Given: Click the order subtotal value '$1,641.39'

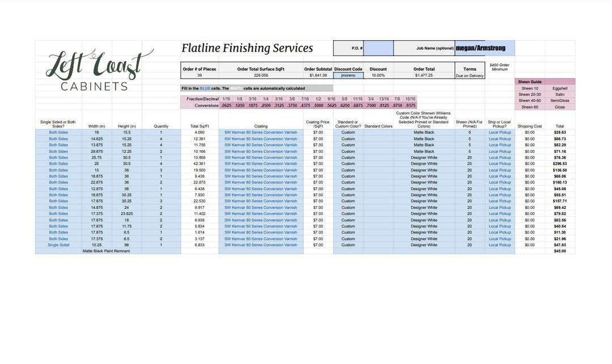Looking at the screenshot, I should [x=318, y=76].
